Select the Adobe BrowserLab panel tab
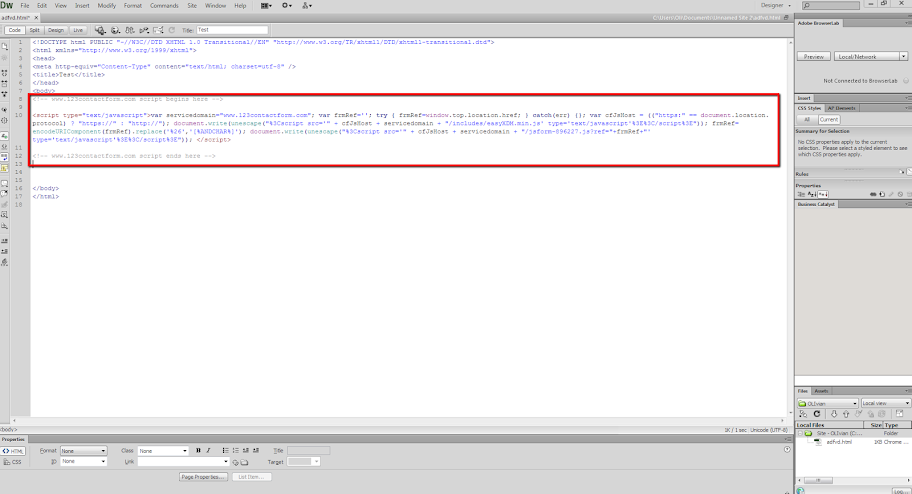912x494 pixels. click(818, 23)
